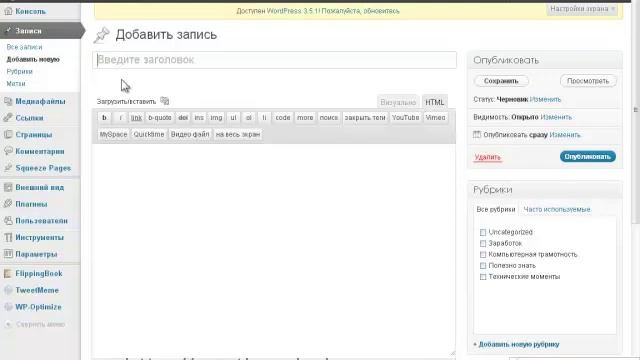Click the WP-Optimize icon

[x=8, y=307]
